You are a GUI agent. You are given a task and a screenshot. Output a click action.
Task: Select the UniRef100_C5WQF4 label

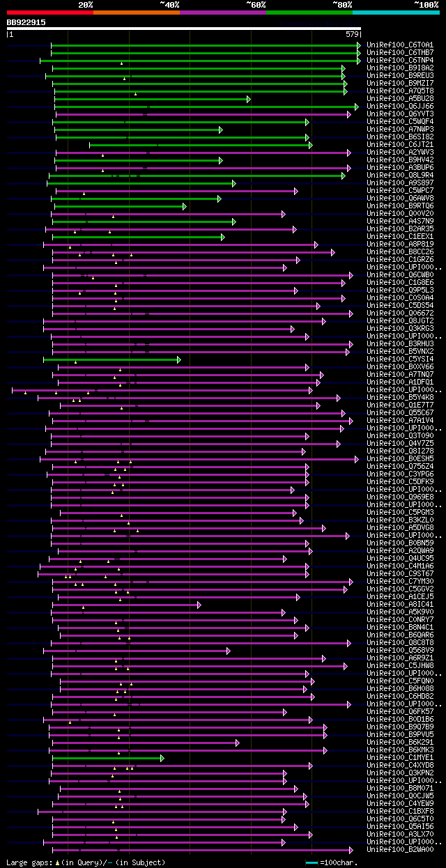click(x=400, y=121)
